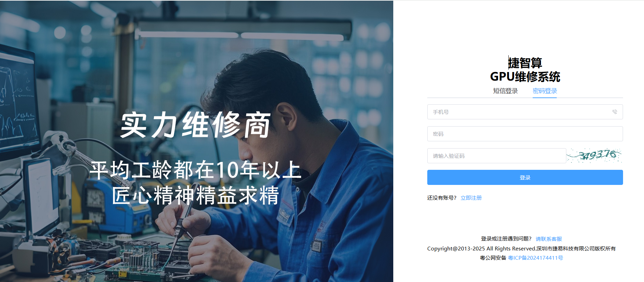Click the Copyright@2013-2025 footer text
Screen dimensions: 644x282
tap(521, 248)
